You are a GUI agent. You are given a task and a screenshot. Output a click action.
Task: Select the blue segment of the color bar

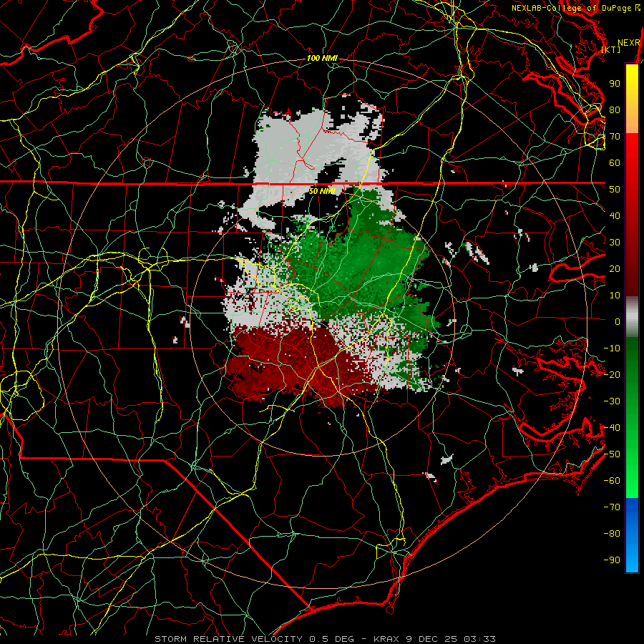(x=632, y=535)
